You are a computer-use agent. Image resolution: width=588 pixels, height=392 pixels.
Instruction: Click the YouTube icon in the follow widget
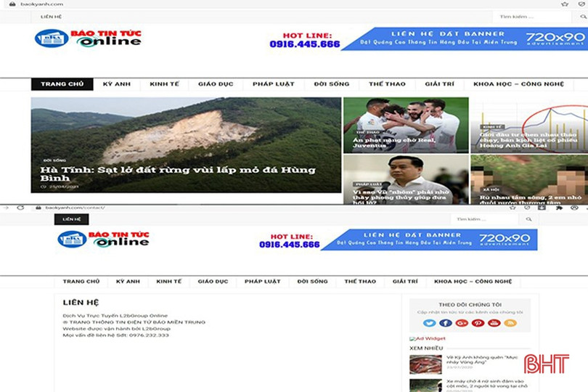(x=494, y=323)
